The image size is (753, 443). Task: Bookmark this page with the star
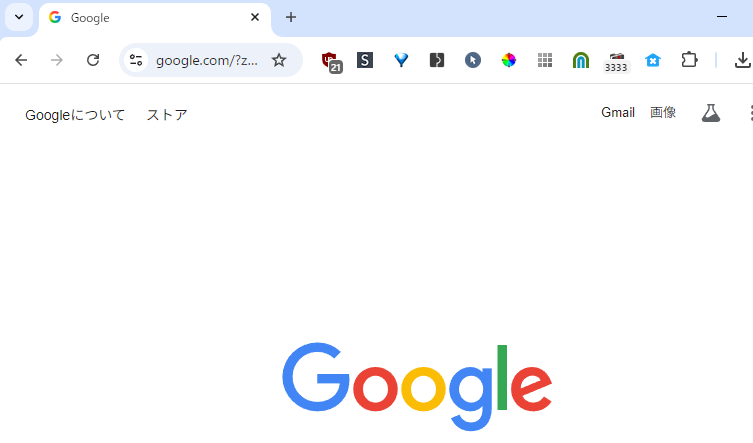point(279,60)
